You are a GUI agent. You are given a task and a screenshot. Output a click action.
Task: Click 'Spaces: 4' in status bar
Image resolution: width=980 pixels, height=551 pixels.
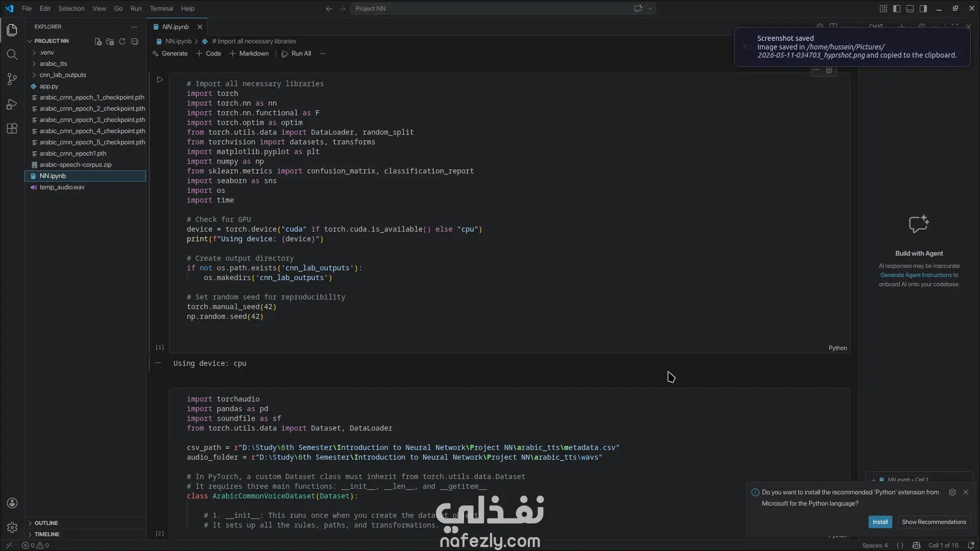tap(875, 545)
